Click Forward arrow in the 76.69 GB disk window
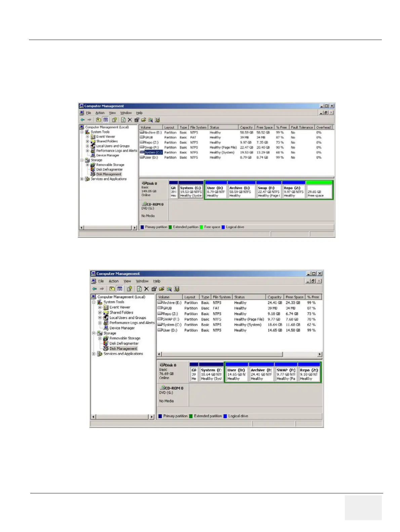This screenshot has height=532, width=400. pyautogui.click(x=102, y=289)
